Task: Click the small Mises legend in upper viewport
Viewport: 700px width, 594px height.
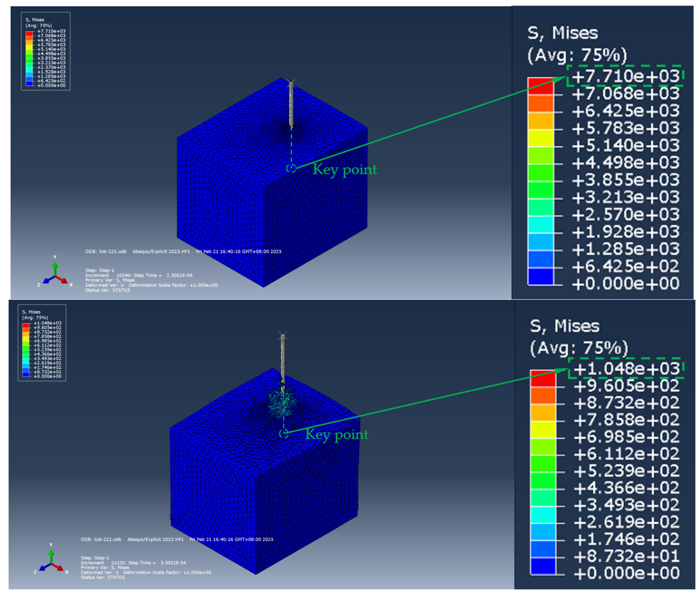Action: 46,51
